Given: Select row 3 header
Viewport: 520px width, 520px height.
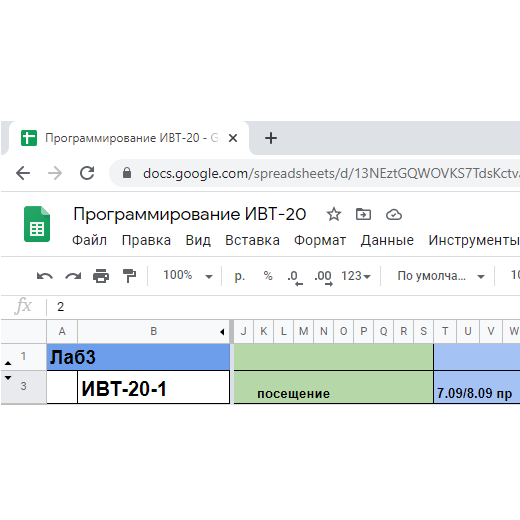Looking at the screenshot, I should [x=23, y=386].
